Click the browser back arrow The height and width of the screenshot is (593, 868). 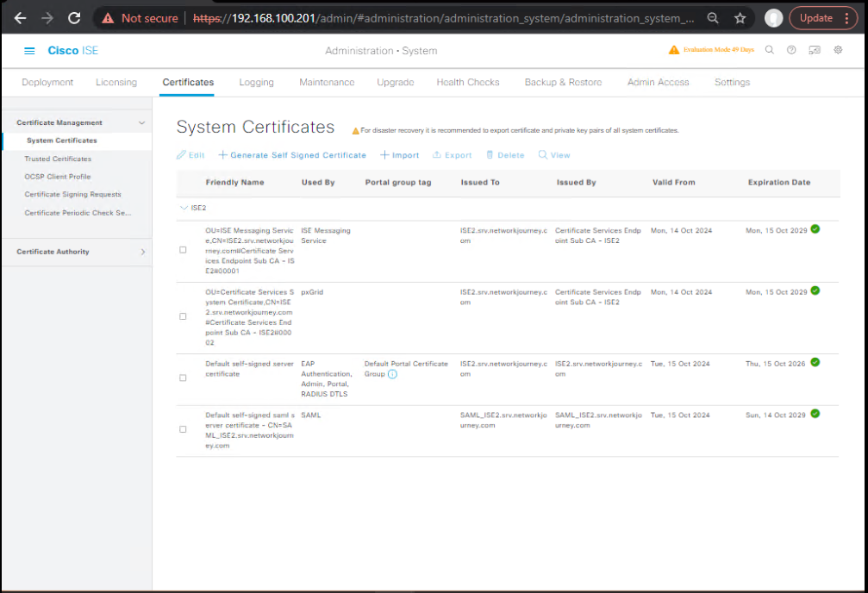[20, 18]
